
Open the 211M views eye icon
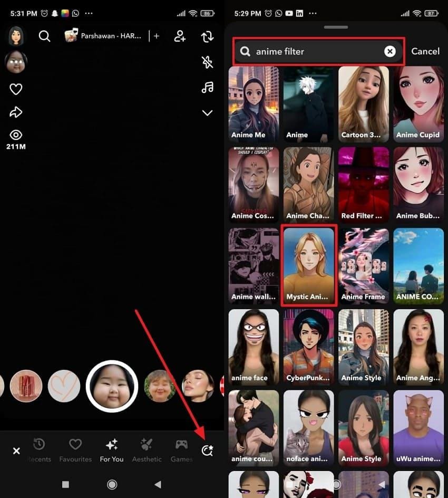point(15,135)
